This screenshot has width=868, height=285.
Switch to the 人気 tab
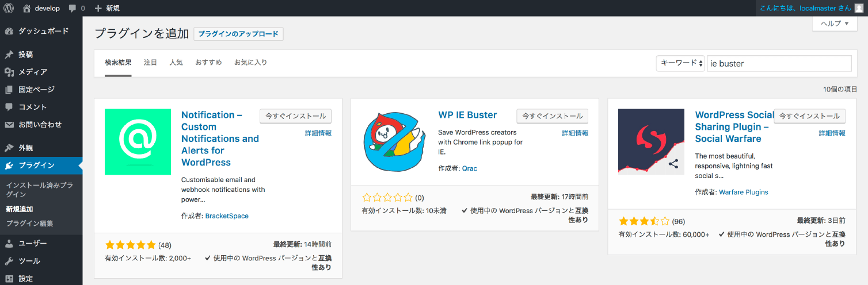[x=176, y=62]
